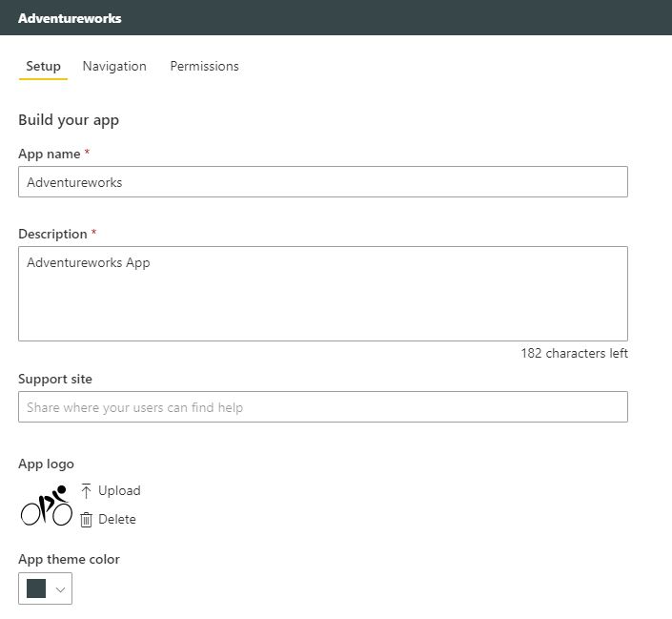The height and width of the screenshot is (619, 672).
Task: Switch to the Navigation tab
Action: click(x=114, y=66)
